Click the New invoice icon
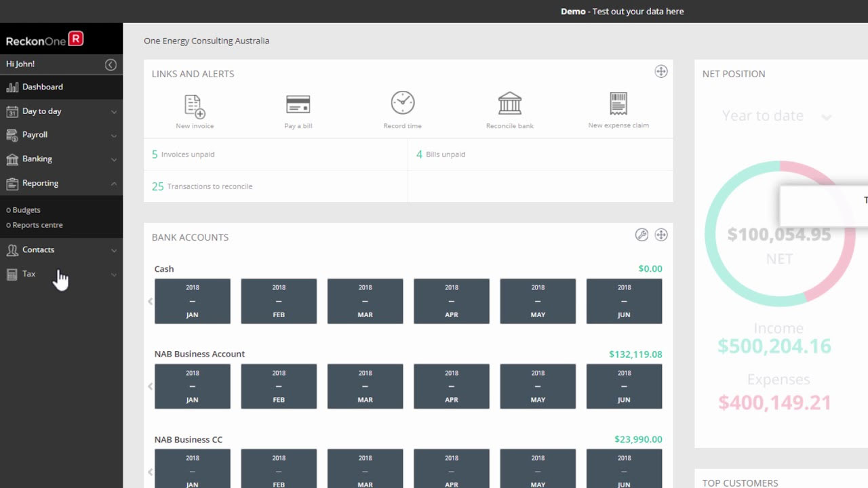 pos(195,106)
